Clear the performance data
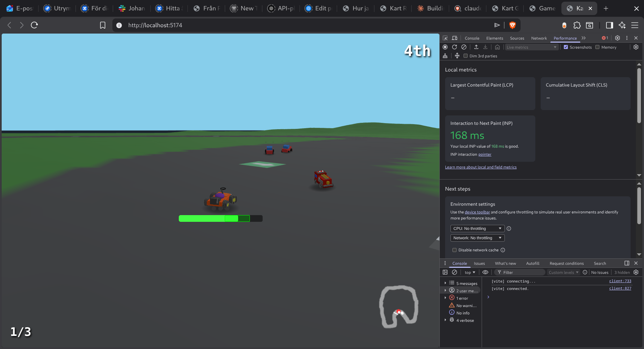The width and height of the screenshot is (644, 349). point(464,47)
